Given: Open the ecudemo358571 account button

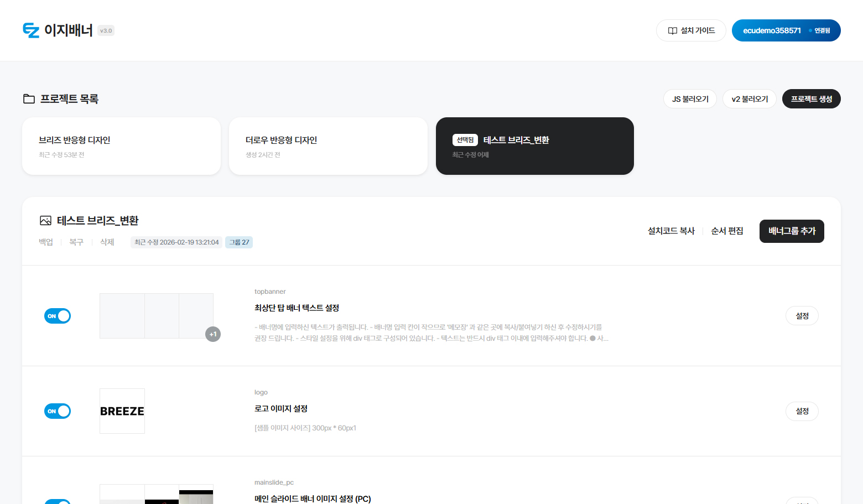Looking at the screenshot, I should click(x=786, y=30).
